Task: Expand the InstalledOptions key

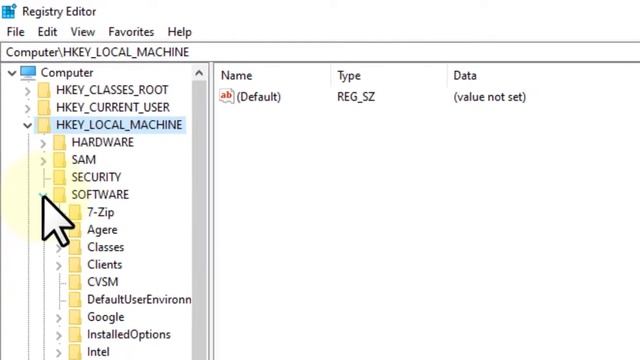Action: (59, 336)
